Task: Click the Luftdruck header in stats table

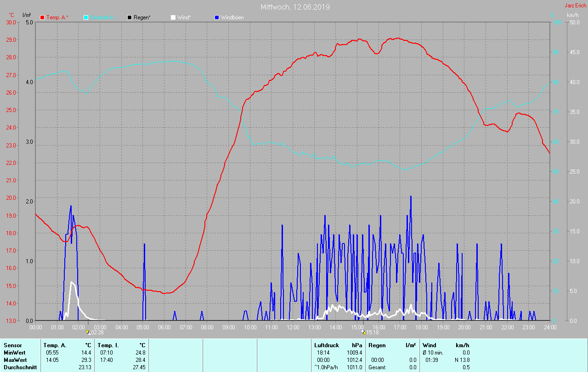Action: point(327,345)
